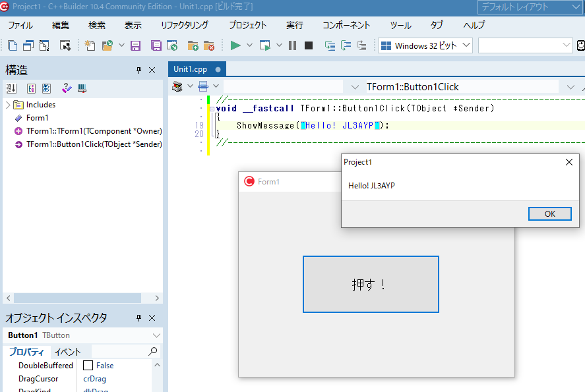Click the expand-all tree icon in 構造 panel
Screen dimensions: 585x392
[x=32, y=88]
